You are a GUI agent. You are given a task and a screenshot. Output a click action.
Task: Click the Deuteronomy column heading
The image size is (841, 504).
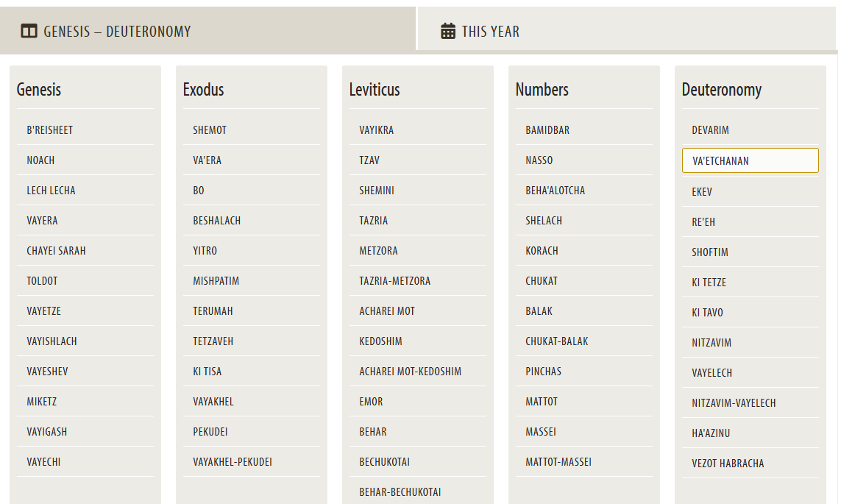[722, 90]
